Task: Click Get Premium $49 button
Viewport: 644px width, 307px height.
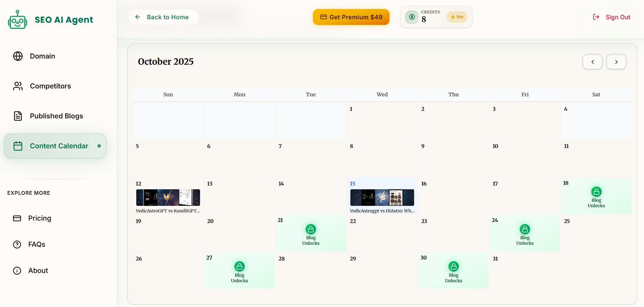Action: point(351,17)
